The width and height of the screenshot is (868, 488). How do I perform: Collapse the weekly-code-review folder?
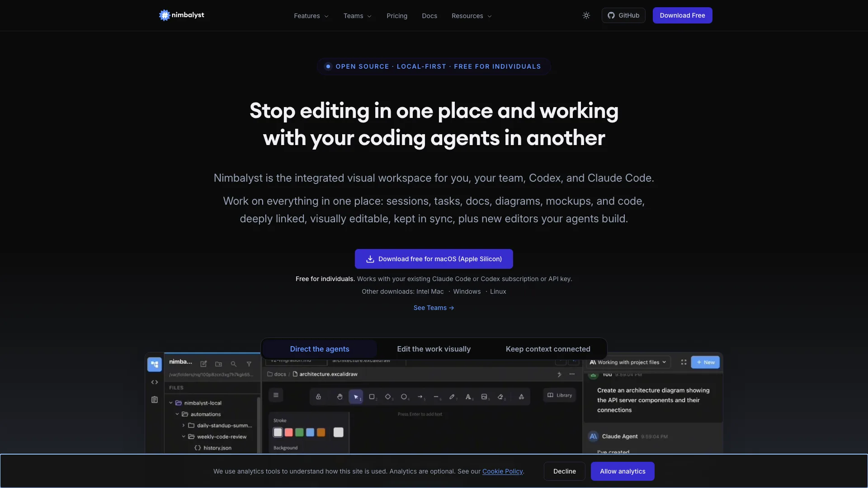click(184, 437)
